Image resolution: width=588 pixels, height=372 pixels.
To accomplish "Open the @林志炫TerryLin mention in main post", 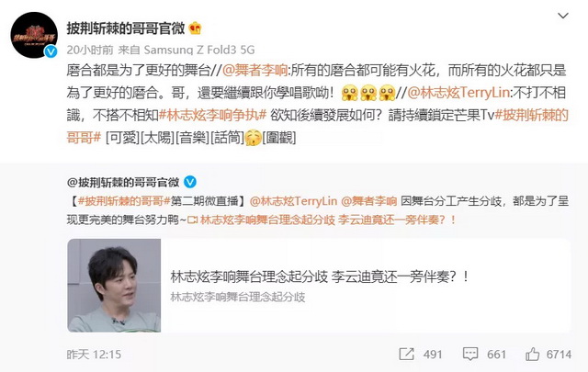I will (x=458, y=93).
